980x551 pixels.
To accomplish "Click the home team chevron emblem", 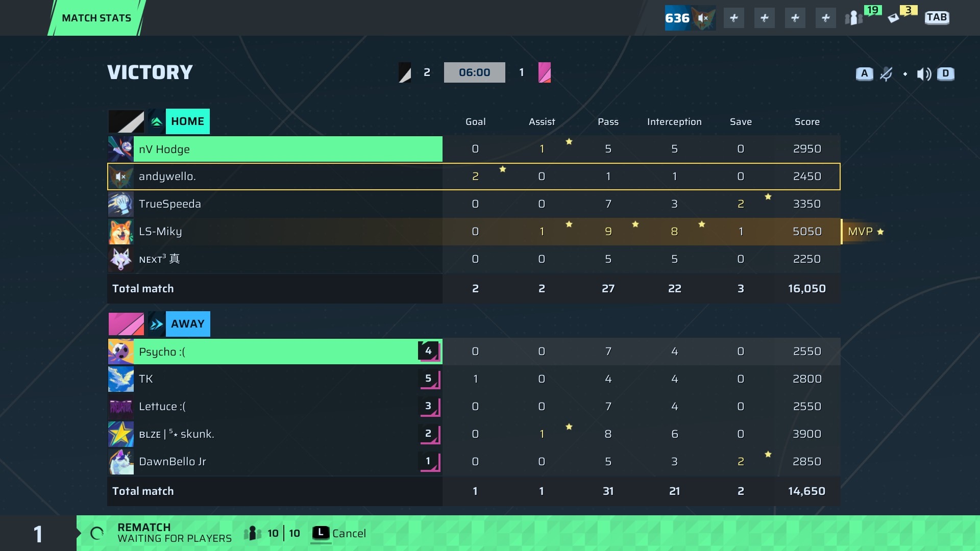I will 157,122.
